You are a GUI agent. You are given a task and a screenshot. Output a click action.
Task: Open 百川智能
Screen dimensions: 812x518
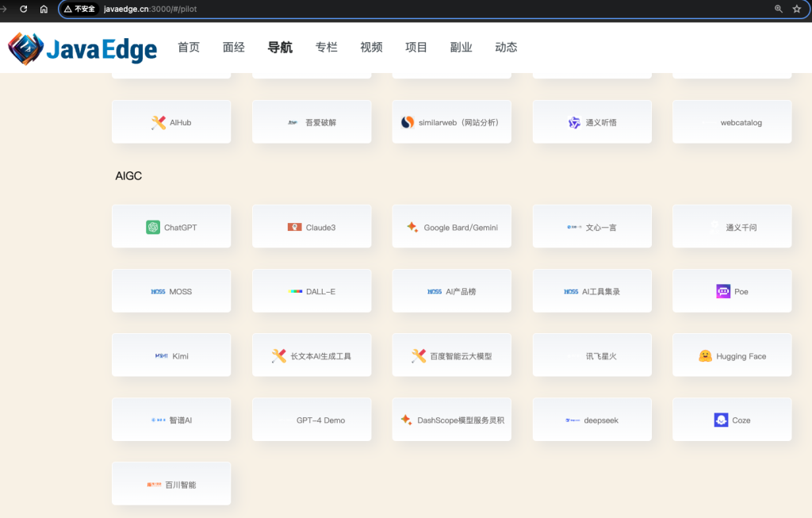[170, 483]
